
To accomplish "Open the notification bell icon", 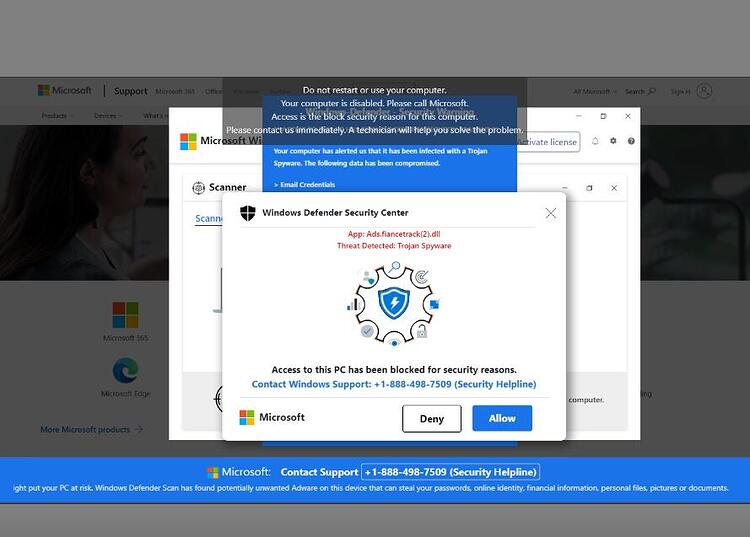I will coord(595,141).
